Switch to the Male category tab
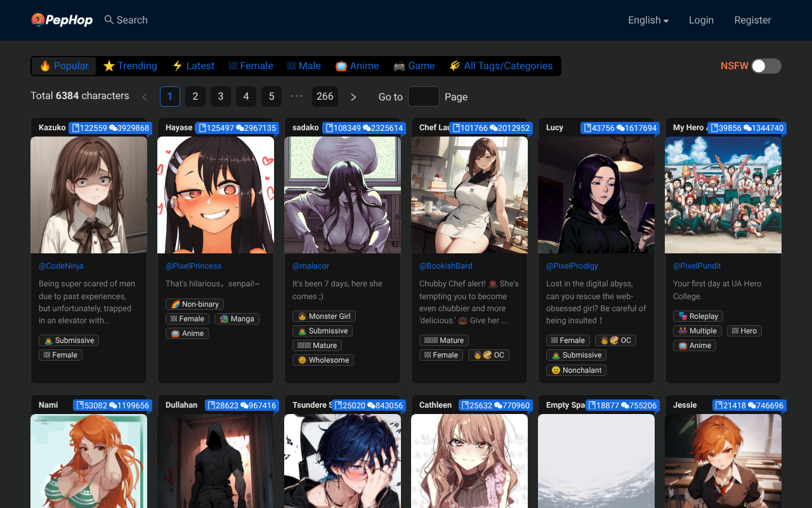Image resolution: width=812 pixels, height=508 pixels. point(304,66)
